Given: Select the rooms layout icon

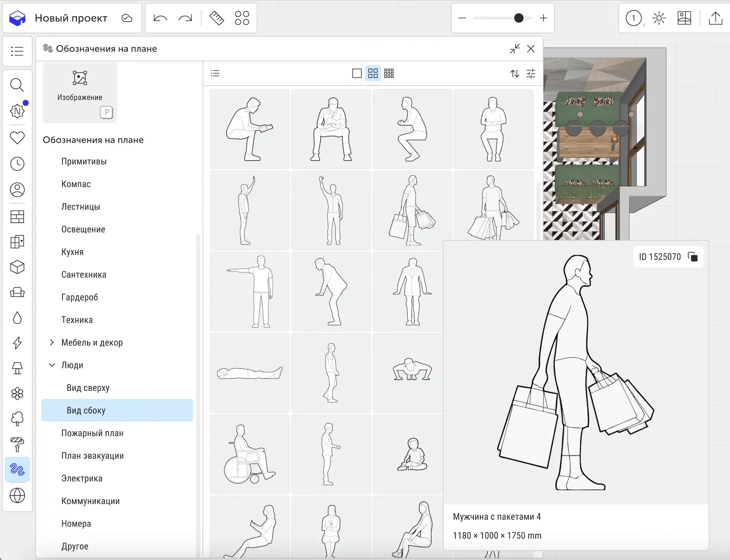Looking at the screenshot, I should (17, 242).
